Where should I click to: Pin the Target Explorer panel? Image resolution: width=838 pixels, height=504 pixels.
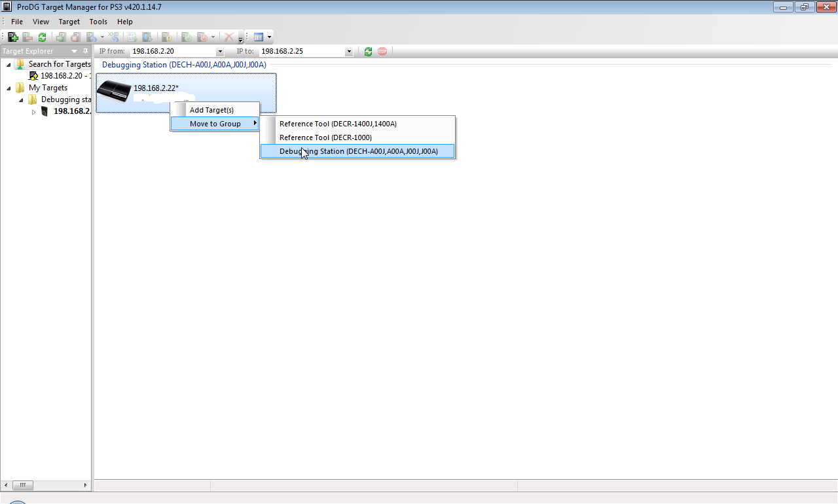(85, 51)
